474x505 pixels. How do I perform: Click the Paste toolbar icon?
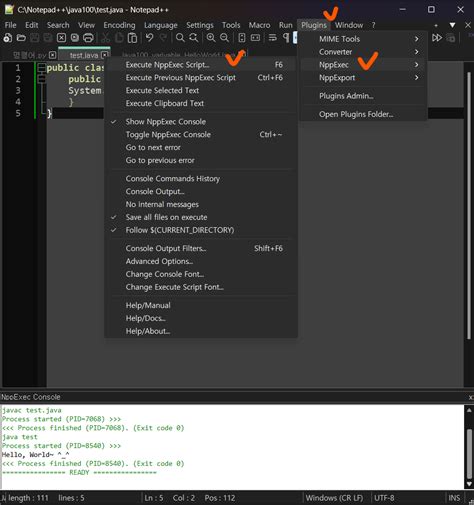[x=133, y=38]
